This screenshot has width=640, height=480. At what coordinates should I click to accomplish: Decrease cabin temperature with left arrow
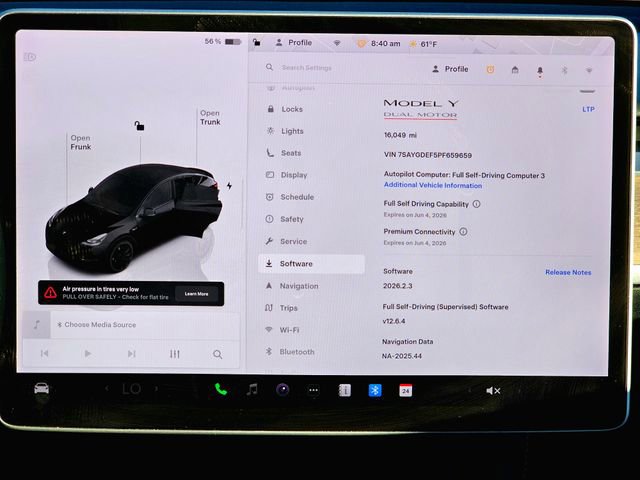107,389
